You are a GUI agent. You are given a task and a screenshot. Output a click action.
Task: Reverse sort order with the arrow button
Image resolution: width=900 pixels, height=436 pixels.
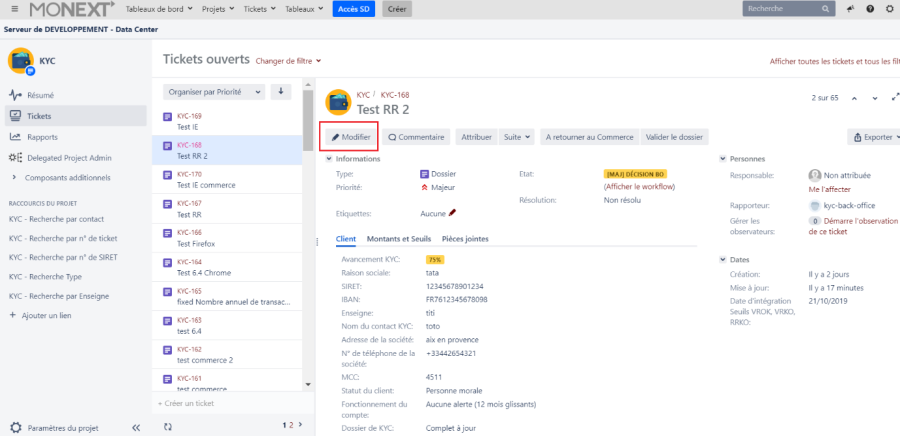pos(281,92)
